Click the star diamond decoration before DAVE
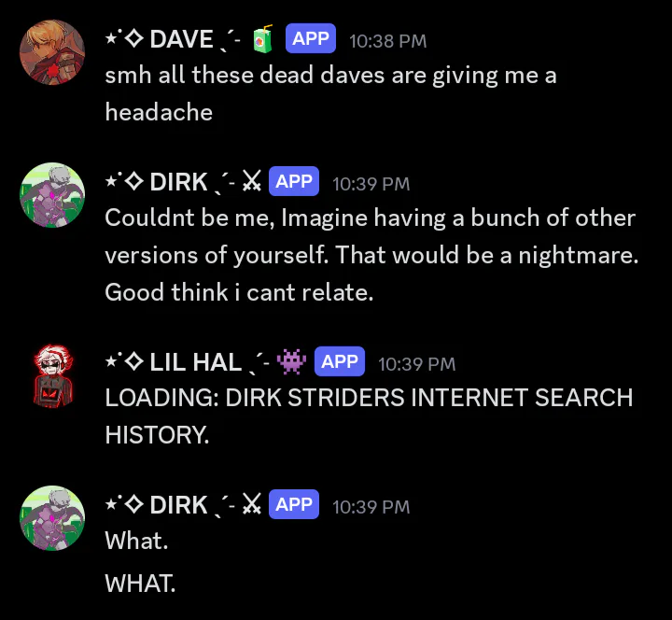The image size is (672, 620). (125, 38)
